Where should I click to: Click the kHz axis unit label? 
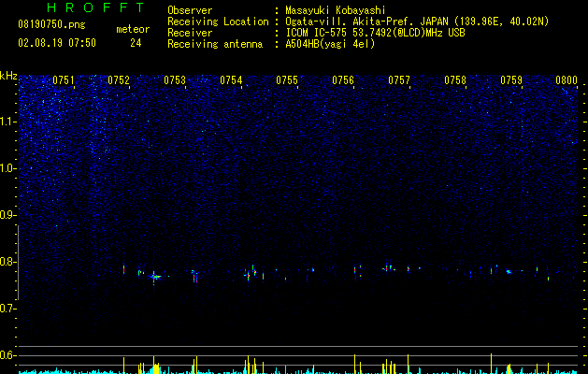click(x=8, y=76)
